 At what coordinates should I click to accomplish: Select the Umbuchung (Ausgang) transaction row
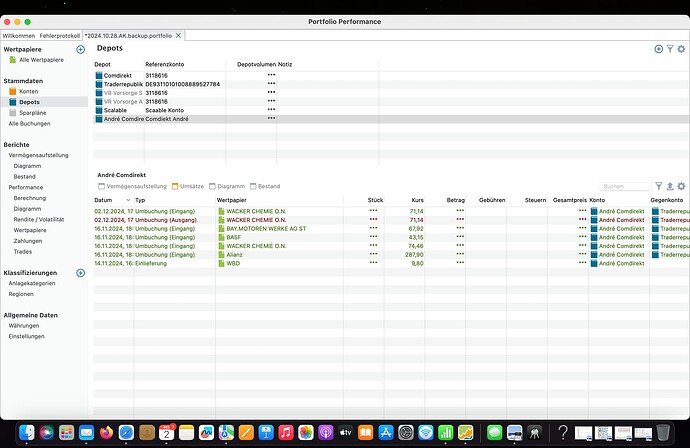pos(392,220)
